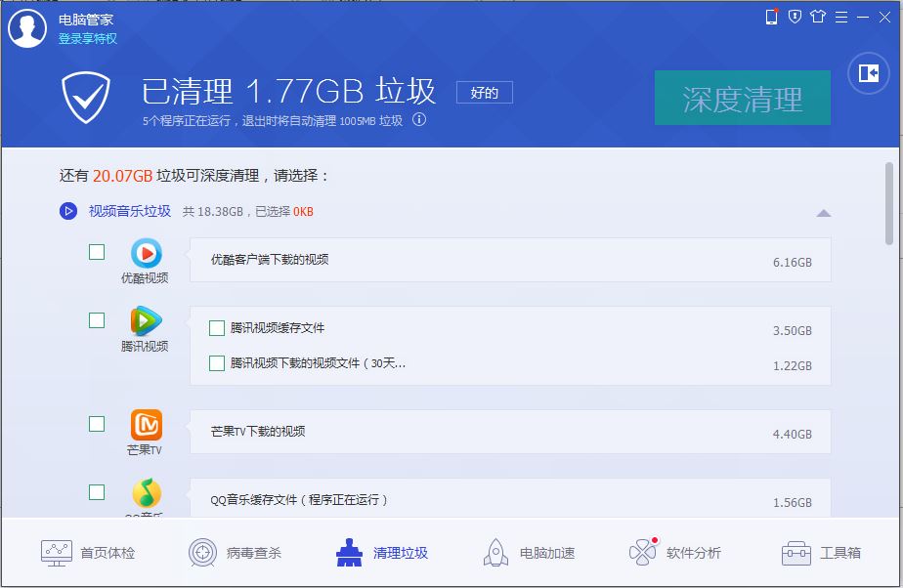
Task: Click the monitor icon for 首页体检
Action: pyautogui.click(x=57, y=553)
